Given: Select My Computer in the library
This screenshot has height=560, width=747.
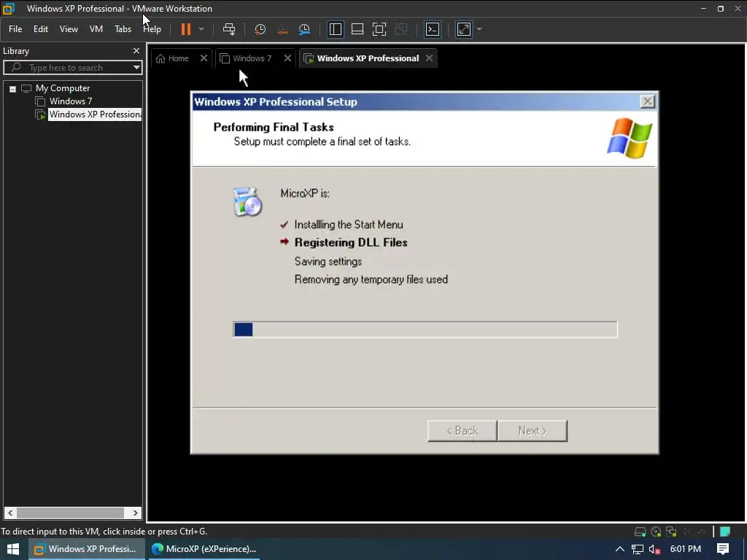Looking at the screenshot, I should click(x=63, y=88).
